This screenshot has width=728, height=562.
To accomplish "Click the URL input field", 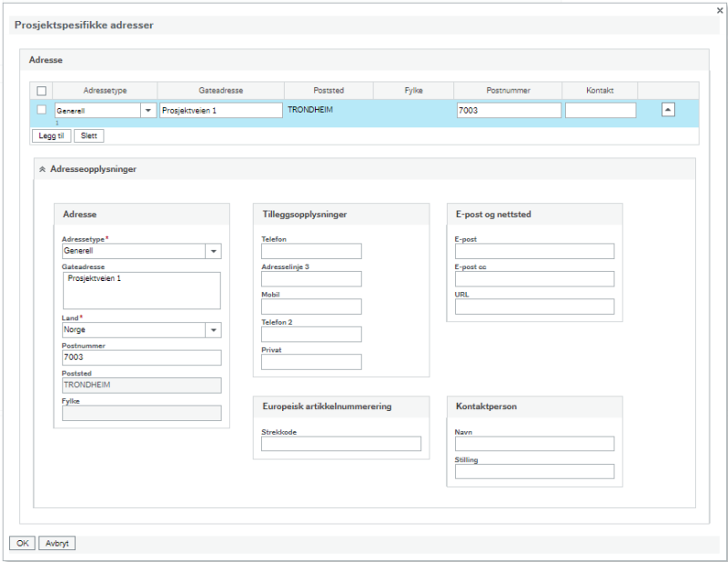I will coord(534,306).
